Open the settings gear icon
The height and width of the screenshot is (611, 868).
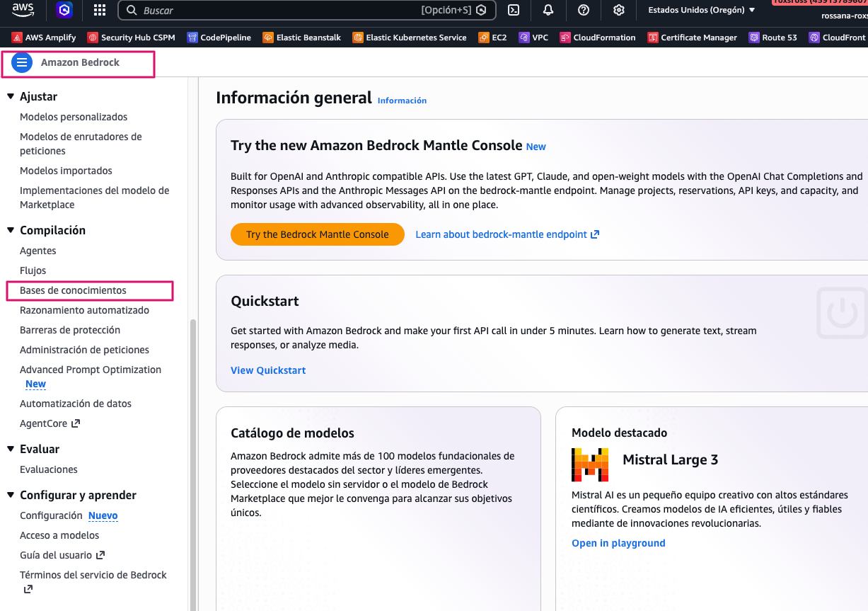(x=619, y=11)
